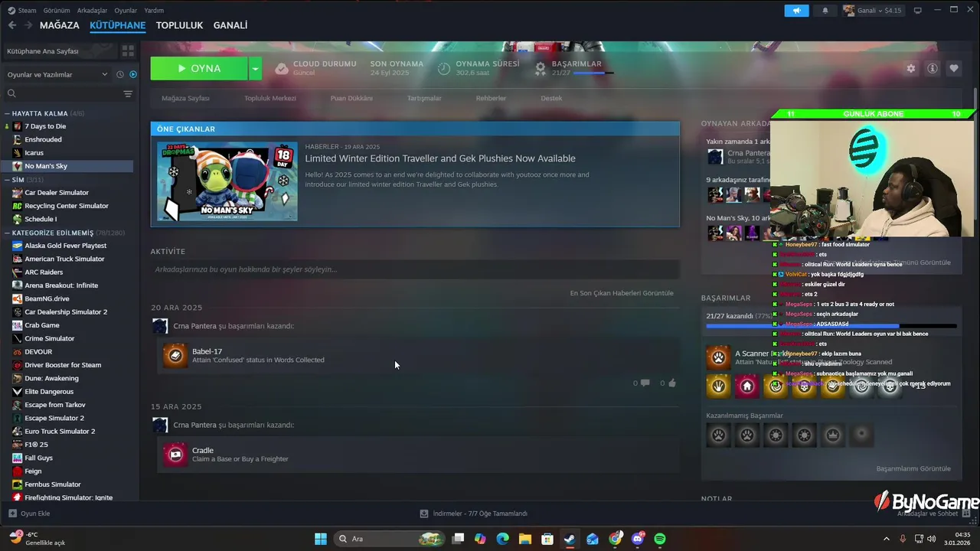The image size is (980, 551).
Task: Go back with the left arrow
Action: (x=12, y=25)
